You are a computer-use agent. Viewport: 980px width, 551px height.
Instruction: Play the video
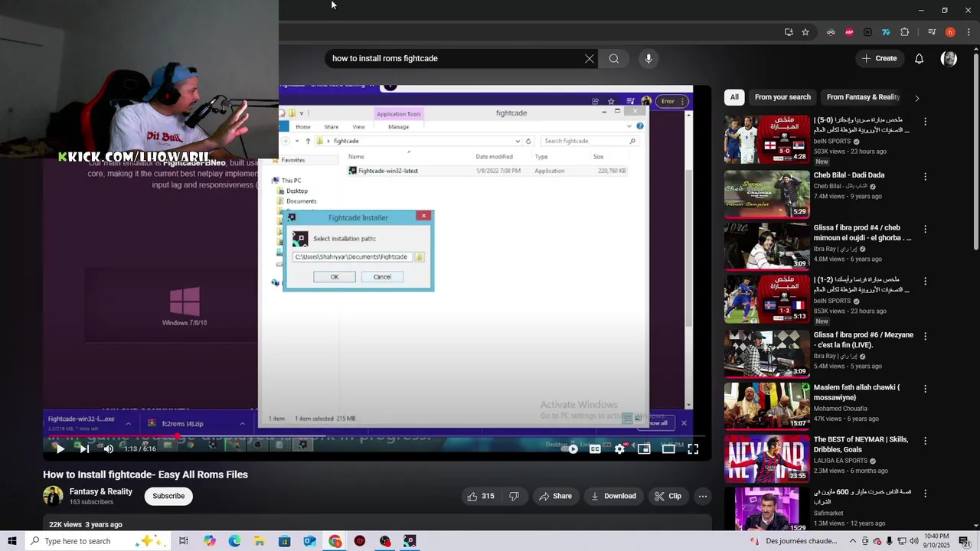[x=60, y=449]
